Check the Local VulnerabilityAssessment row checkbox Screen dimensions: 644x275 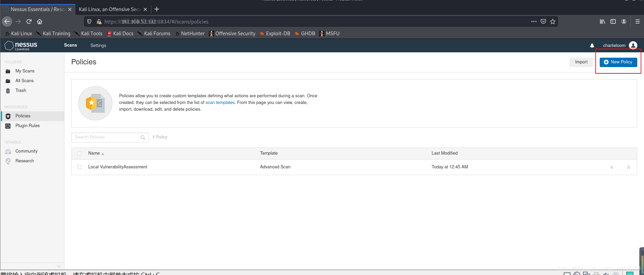pyautogui.click(x=79, y=167)
